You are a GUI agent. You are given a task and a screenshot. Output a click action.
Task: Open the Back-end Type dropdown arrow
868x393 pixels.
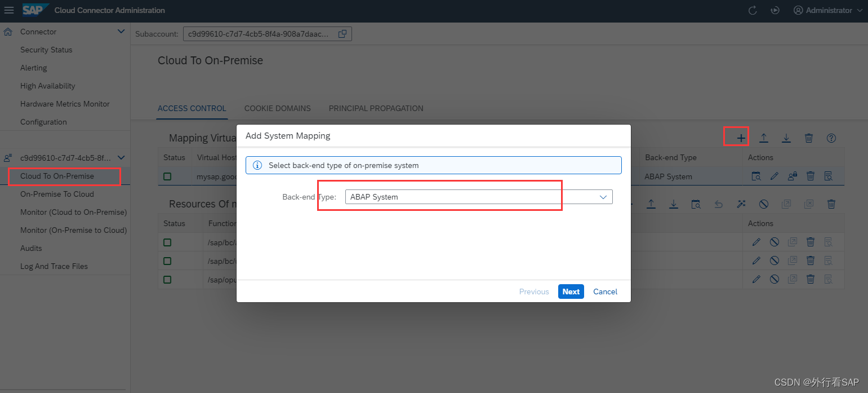(603, 197)
